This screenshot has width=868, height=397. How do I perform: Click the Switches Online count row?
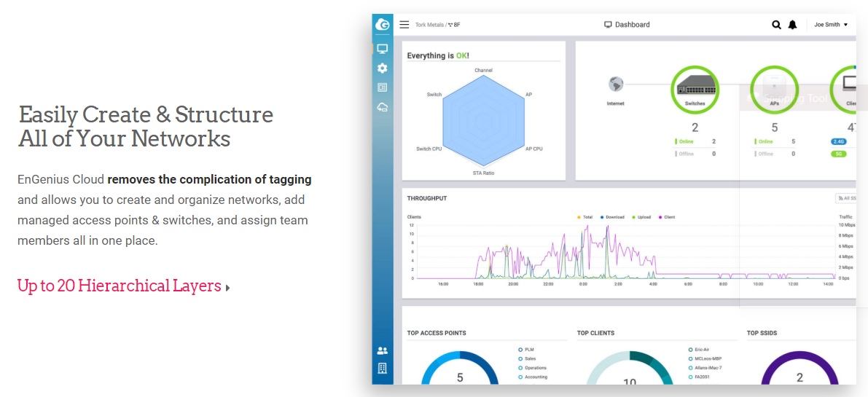(x=695, y=141)
